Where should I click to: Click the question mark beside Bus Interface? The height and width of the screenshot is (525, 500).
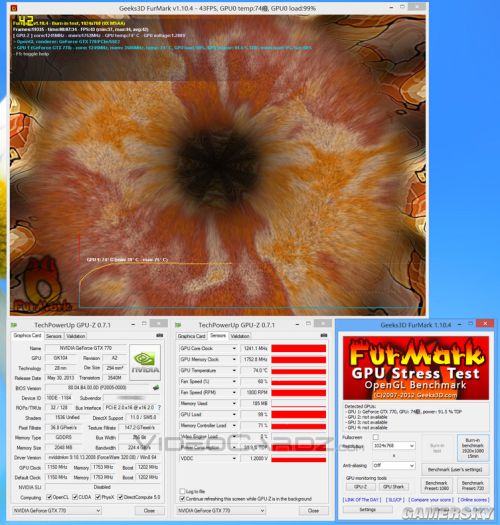159,407
